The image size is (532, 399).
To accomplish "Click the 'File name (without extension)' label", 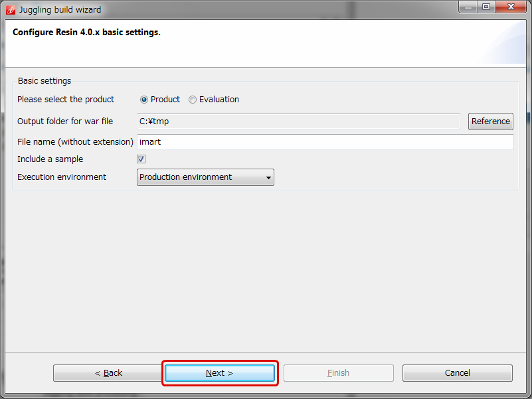I will tap(75, 142).
